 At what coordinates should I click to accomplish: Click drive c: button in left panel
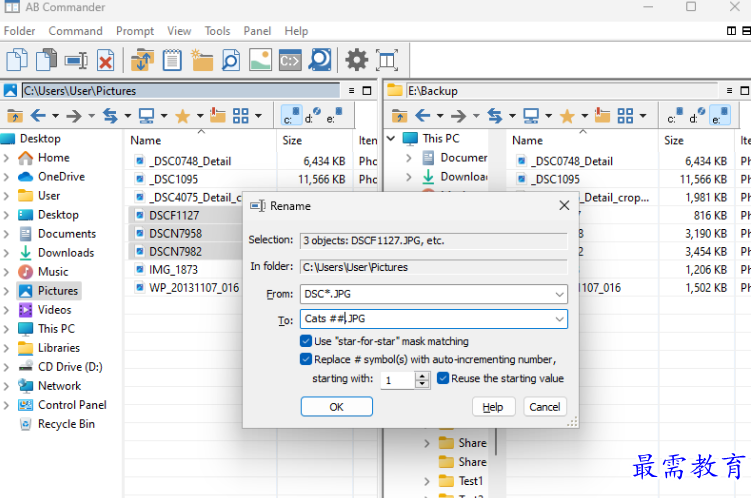pyautogui.click(x=291, y=115)
